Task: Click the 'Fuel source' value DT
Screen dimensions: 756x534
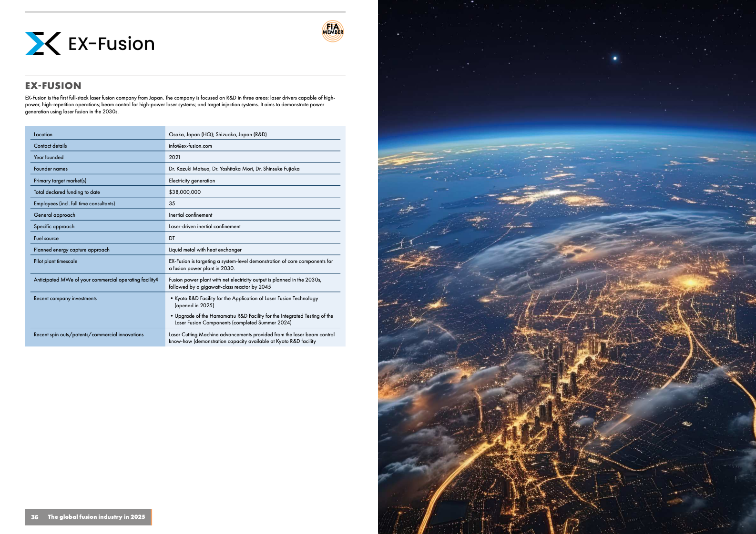Action: coord(172,238)
